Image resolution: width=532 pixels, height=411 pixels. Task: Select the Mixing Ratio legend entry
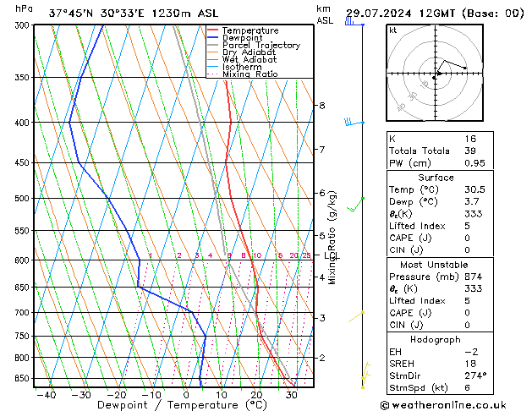[x=250, y=74]
